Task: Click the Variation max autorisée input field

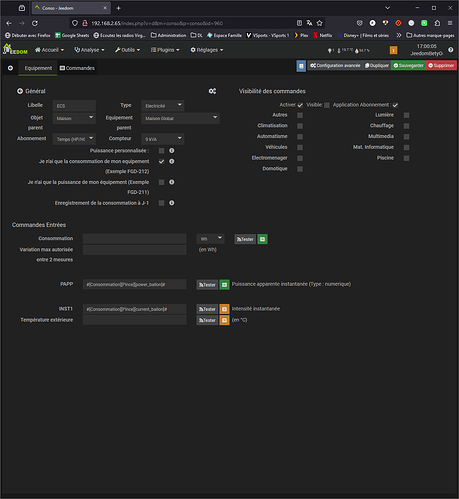Action: tap(134, 250)
